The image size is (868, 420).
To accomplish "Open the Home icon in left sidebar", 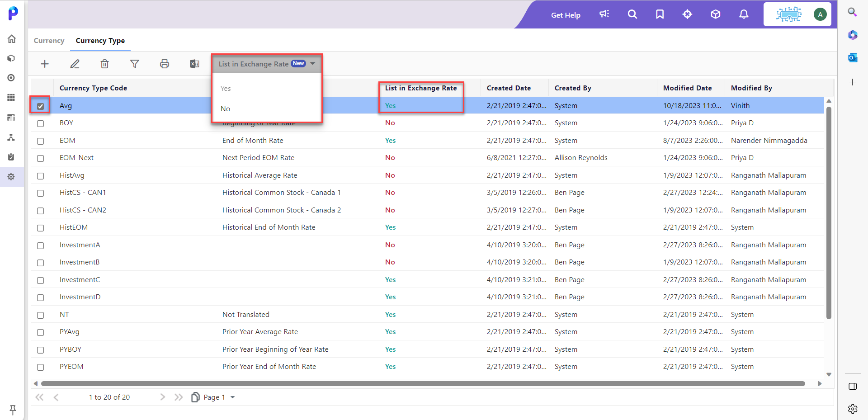I will coord(12,39).
